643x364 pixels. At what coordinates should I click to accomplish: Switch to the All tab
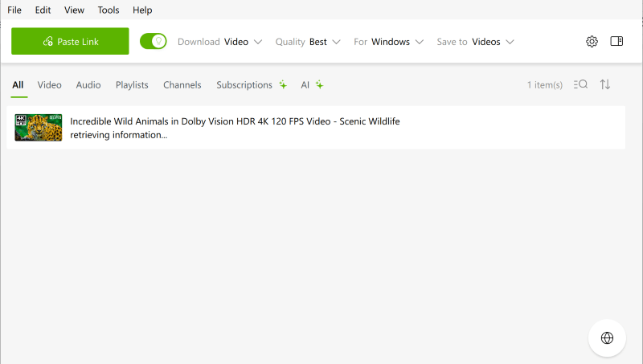point(18,85)
